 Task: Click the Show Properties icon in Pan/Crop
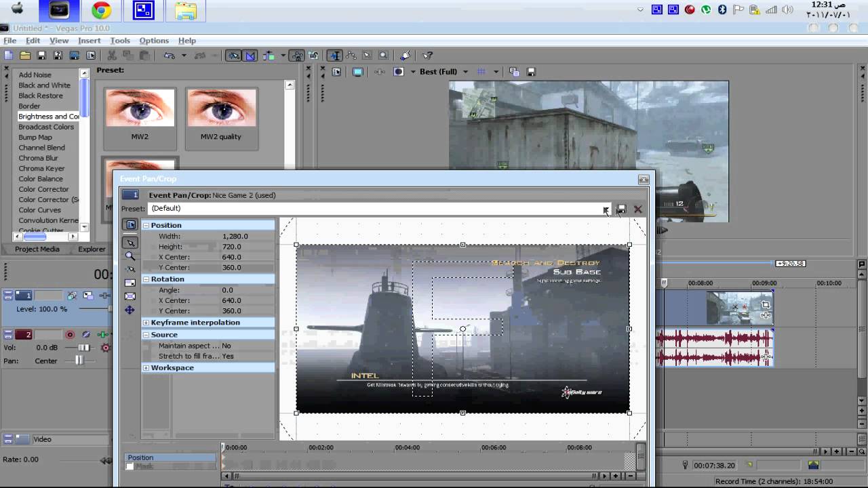tap(130, 224)
